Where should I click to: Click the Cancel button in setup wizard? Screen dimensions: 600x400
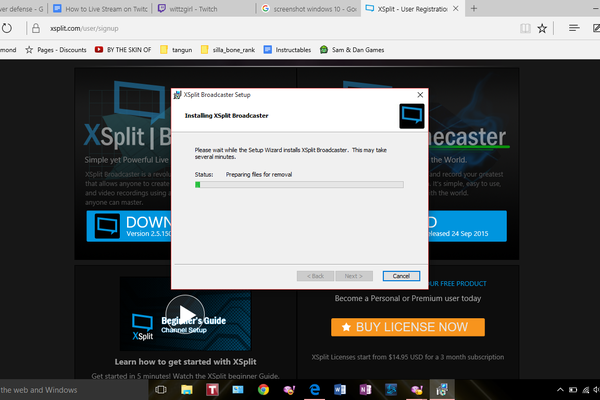(401, 275)
